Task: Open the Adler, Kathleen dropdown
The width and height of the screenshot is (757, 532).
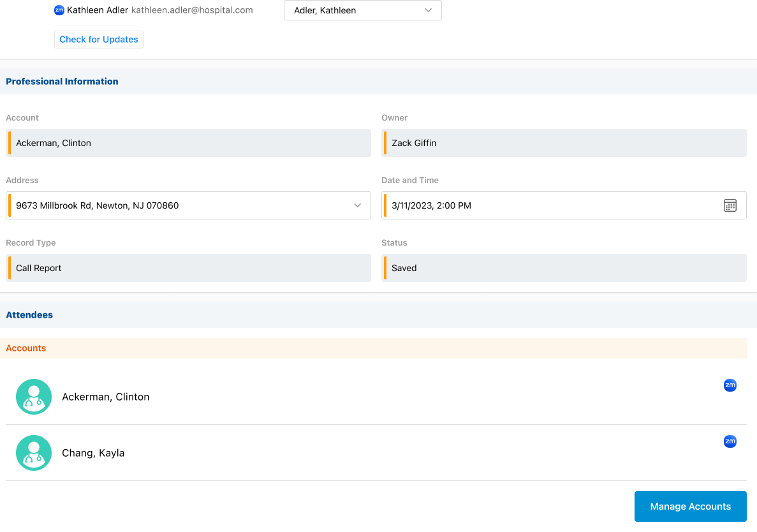Action: (362, 10)
